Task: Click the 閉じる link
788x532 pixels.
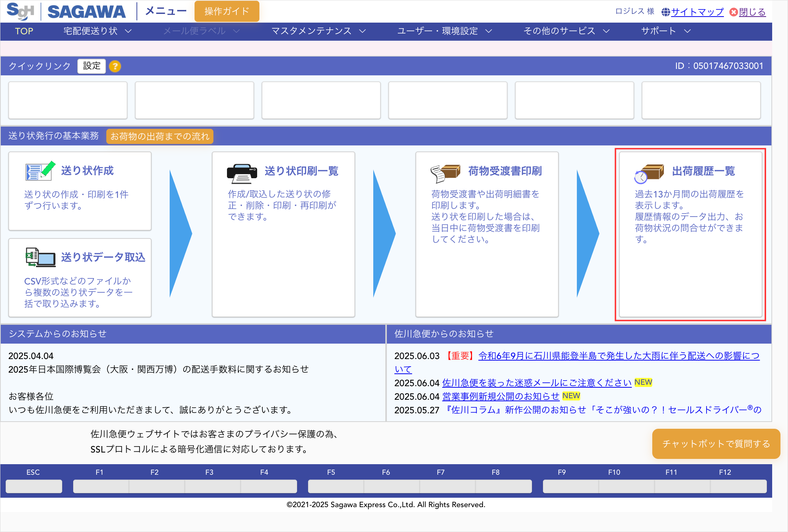Action: pyautogui.click(x=752, y=12)
